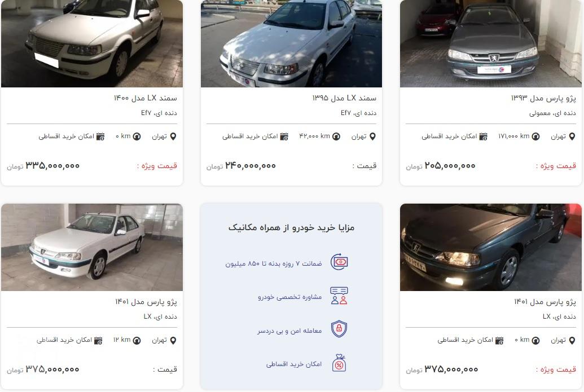Open the gray Peugeot Pars 1393 photo
The height and width of the screenshot is (392, 584).
pyautogui.click(x=490, y=43)
